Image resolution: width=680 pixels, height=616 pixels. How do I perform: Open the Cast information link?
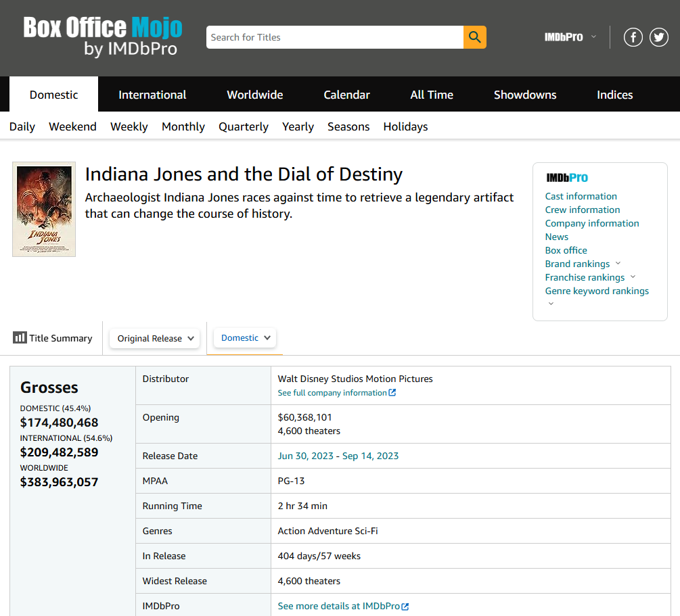point(581,196)
